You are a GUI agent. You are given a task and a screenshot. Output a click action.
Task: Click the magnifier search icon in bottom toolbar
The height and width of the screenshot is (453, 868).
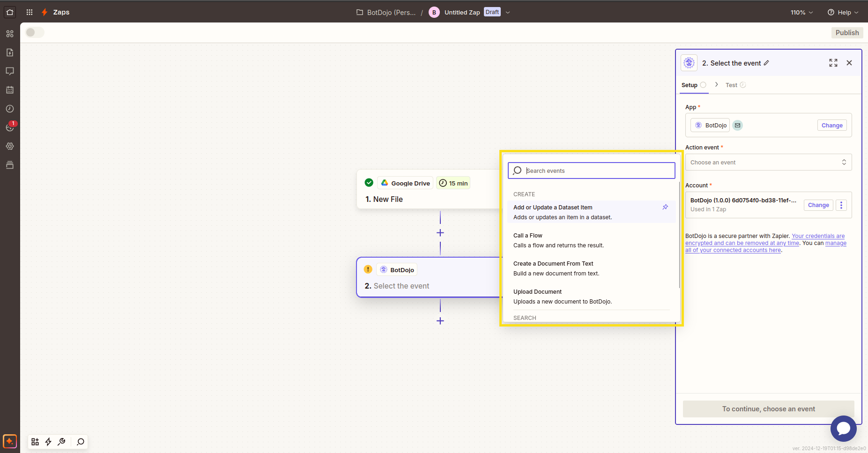tap(81, 442)
